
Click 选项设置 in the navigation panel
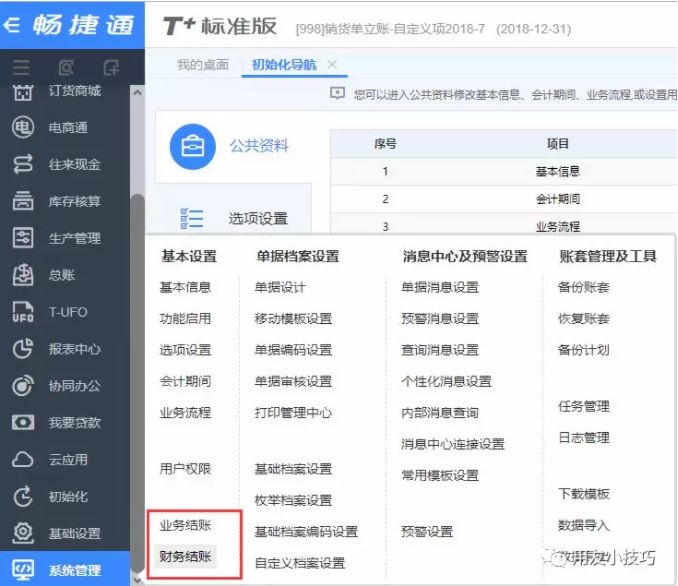point(257,219)
